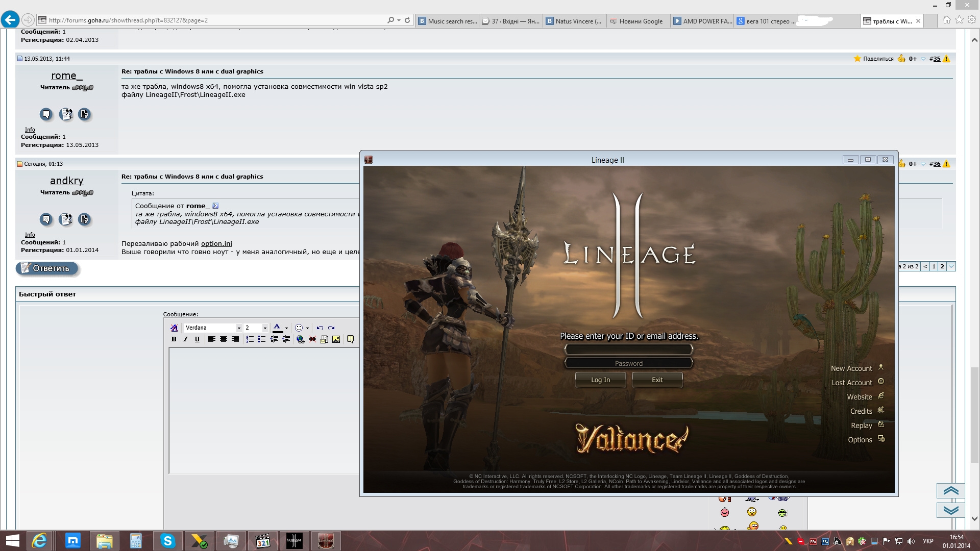Like post #35 thumbs-up icon

click(x=901, y=59)
